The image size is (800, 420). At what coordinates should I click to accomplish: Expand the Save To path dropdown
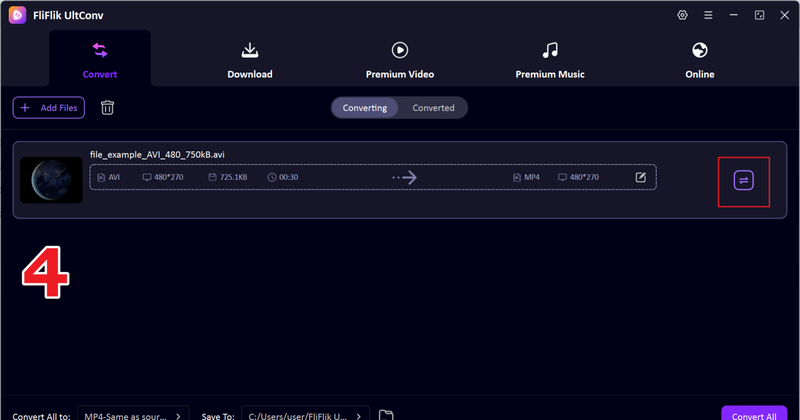click(x=305, y=414)
